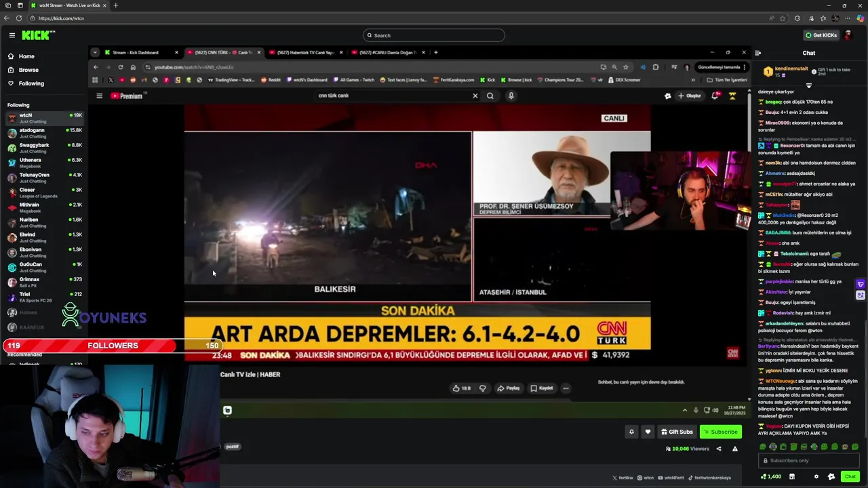Click the Kick search field
The height and width of the screenshot is (488, 868).
pyautogui.click(x=434, y=35)
